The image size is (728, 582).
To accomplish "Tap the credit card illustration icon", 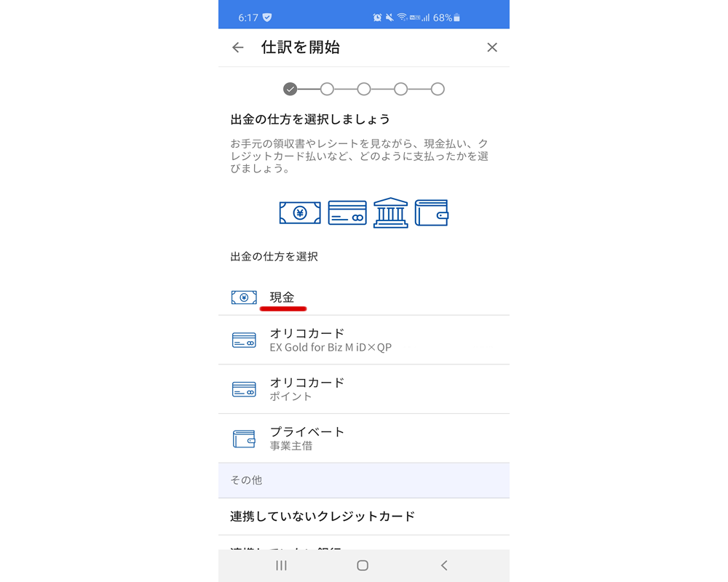I will 347,213.
